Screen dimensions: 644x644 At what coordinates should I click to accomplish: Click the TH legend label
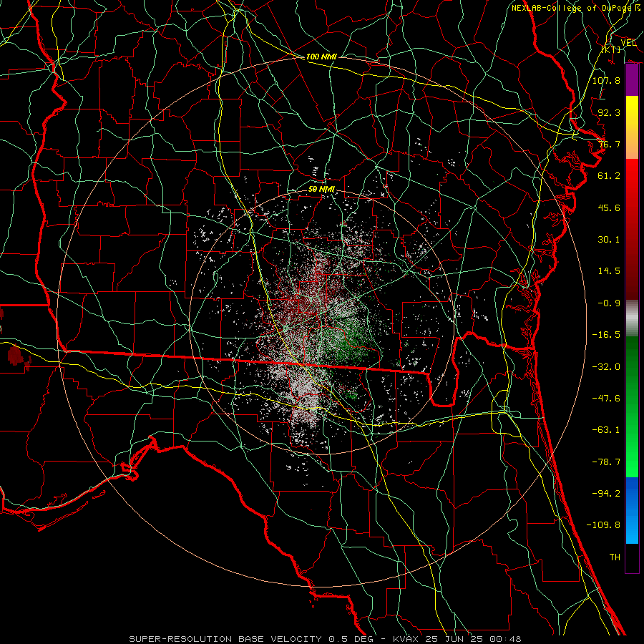tap(615, 557)
